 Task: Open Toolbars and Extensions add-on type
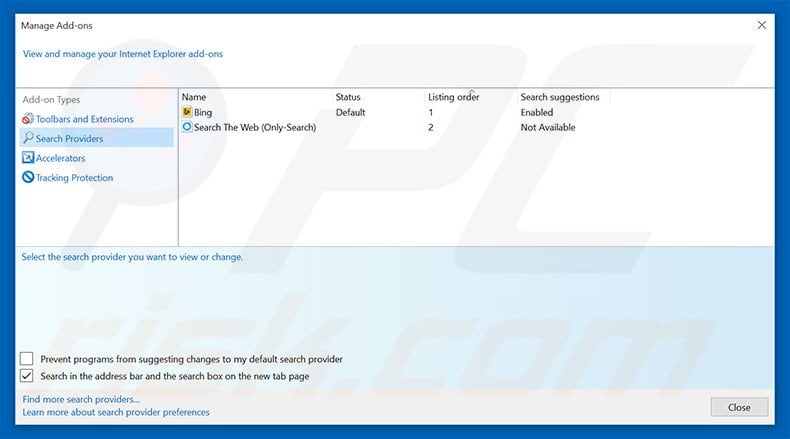85,119
